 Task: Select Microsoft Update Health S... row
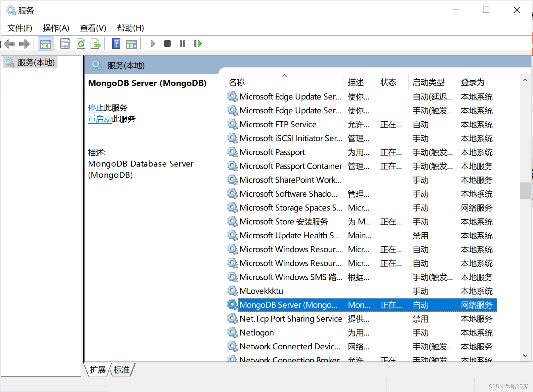click(362, 236)
